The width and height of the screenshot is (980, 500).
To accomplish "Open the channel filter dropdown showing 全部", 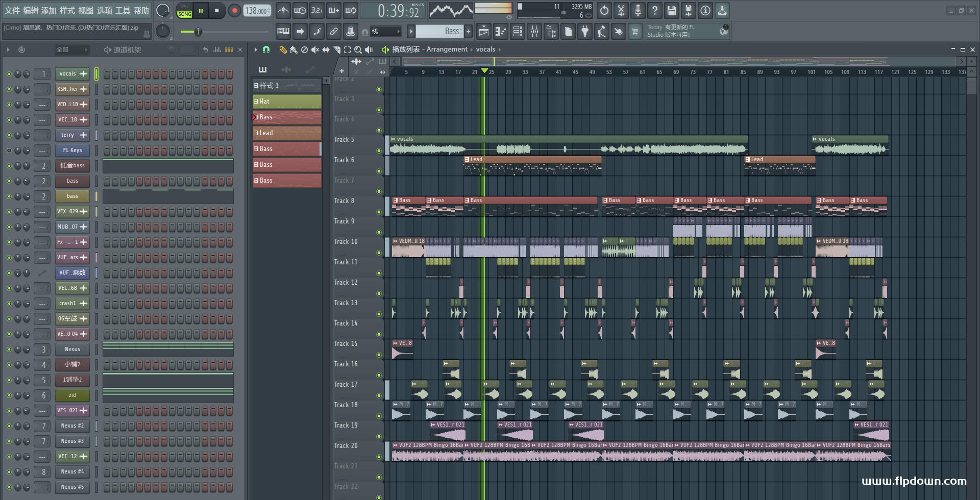I will coord(72,49).
